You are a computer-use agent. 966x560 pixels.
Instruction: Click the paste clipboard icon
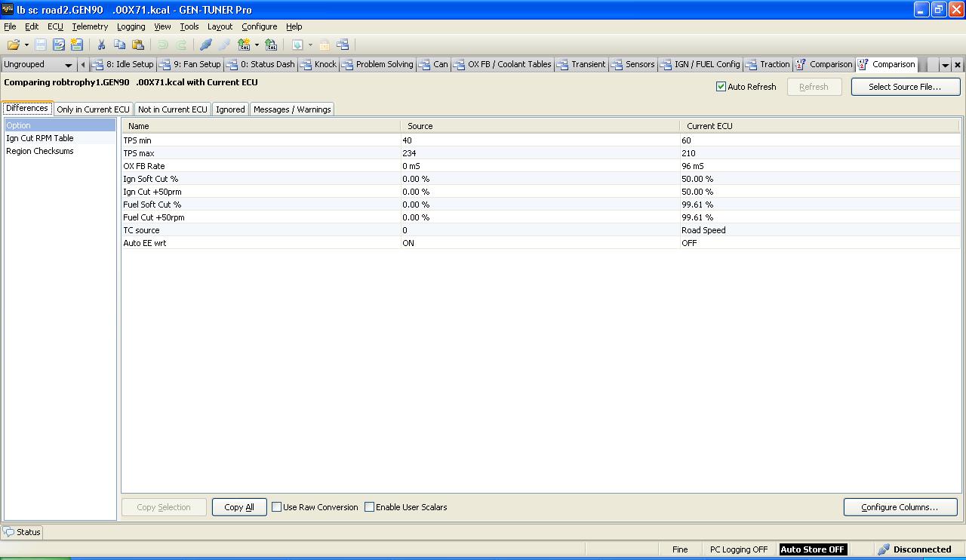(x=137, y=45)
